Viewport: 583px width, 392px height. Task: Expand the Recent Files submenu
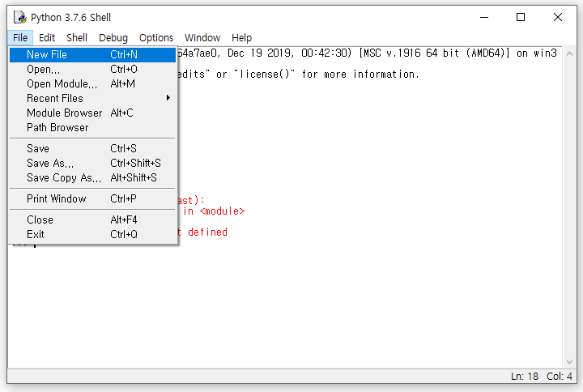[92, 98]
